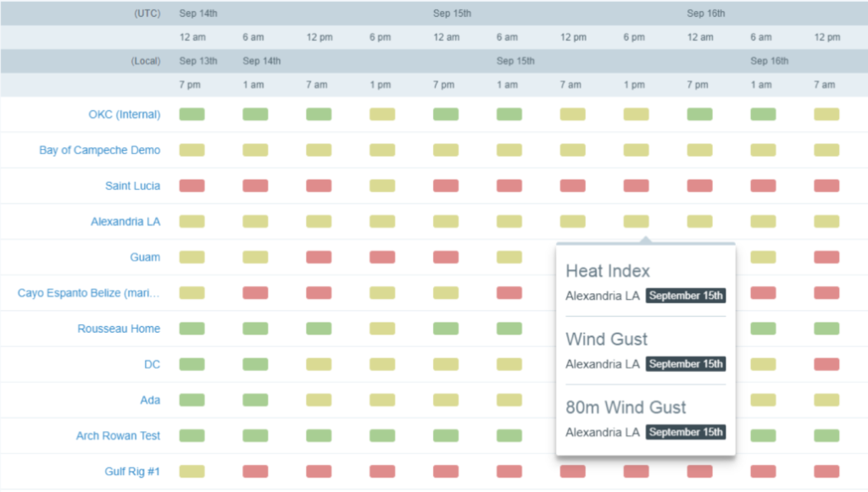Click the green status cell for OKC (Internal)
The image size is (868, 492).
tap(192, 114)
